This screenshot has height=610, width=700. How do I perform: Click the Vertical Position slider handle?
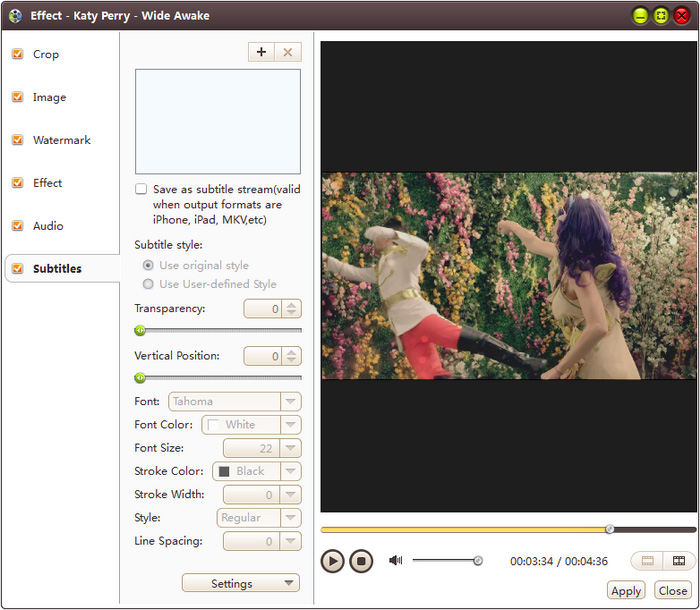click(140, 378)
